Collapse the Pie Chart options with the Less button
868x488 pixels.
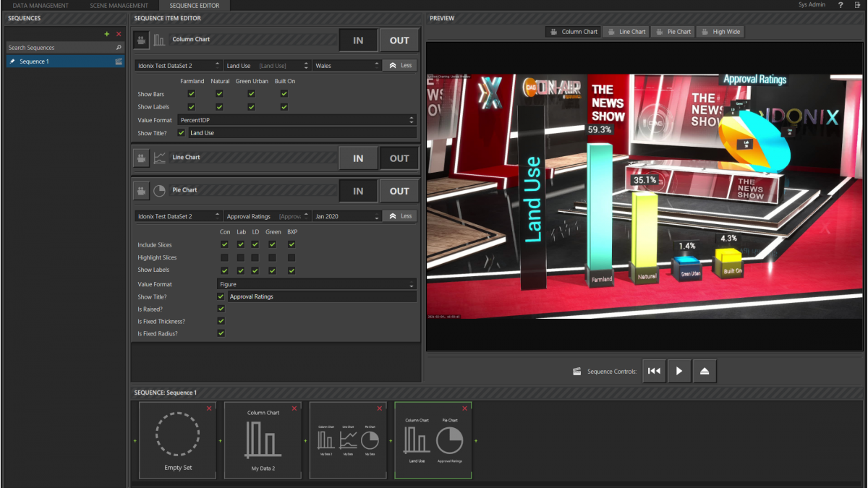point(399,215)
